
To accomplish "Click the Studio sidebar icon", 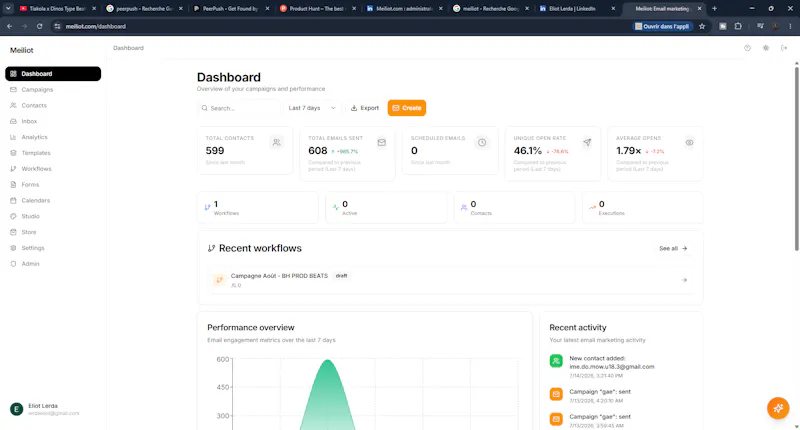I will (x=13, y=216).
